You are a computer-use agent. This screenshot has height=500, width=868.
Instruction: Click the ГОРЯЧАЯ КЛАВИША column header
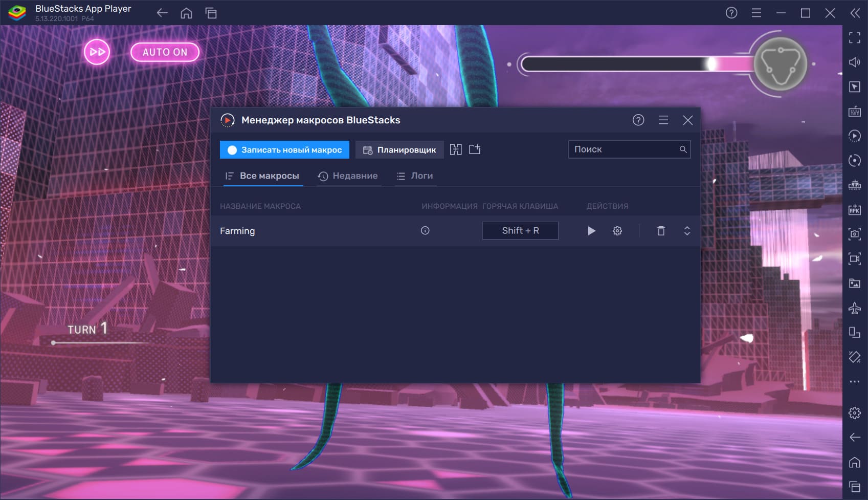(520, 206)
